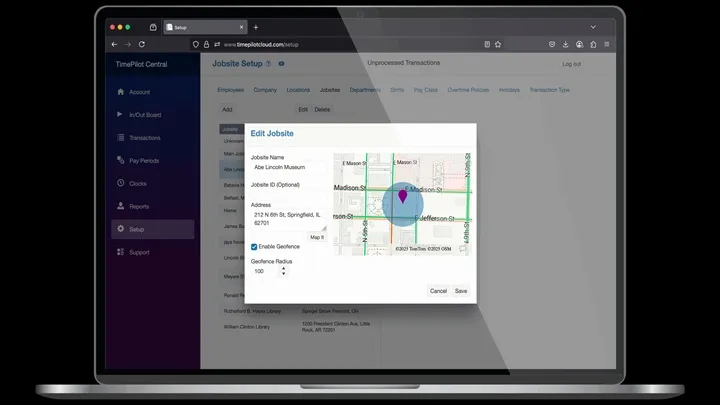
Task: Open Reports from the sidebar
Action: 138,207
